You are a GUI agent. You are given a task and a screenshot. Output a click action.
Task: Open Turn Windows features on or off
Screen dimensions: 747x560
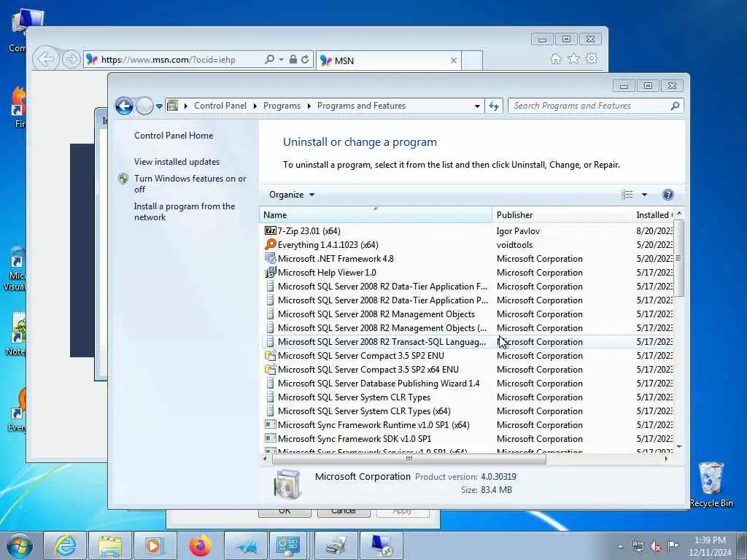(190, 184)
